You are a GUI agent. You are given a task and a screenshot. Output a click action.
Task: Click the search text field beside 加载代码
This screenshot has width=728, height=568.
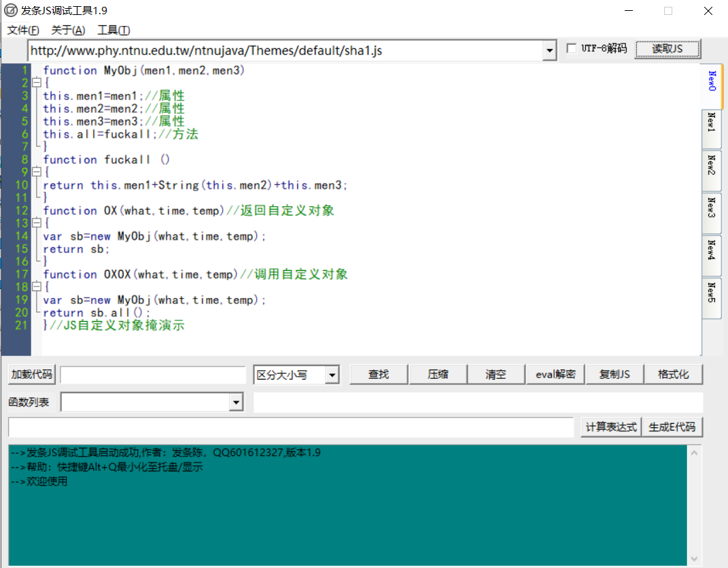(153, 375)
